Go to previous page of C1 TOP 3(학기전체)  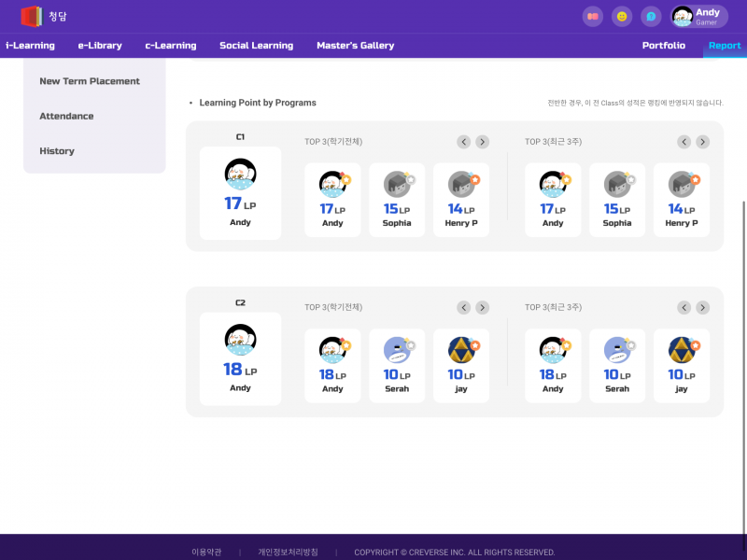click(464, 142)
